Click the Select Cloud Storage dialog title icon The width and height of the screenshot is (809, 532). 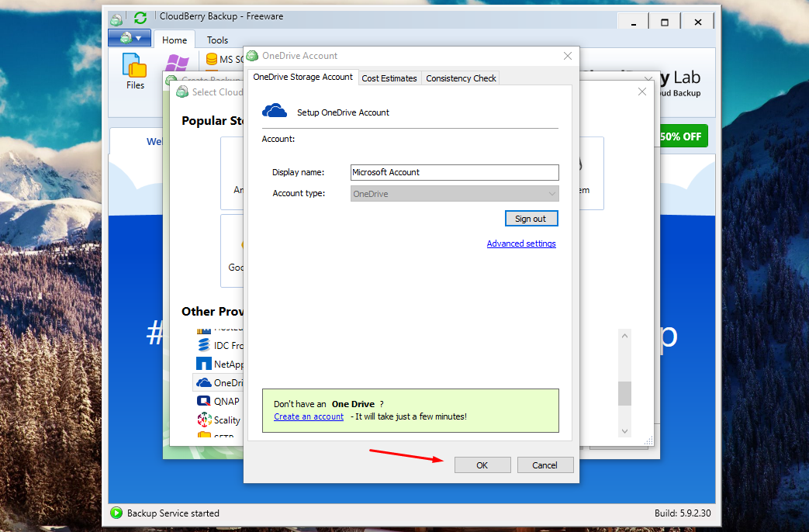tap(182, 92)
